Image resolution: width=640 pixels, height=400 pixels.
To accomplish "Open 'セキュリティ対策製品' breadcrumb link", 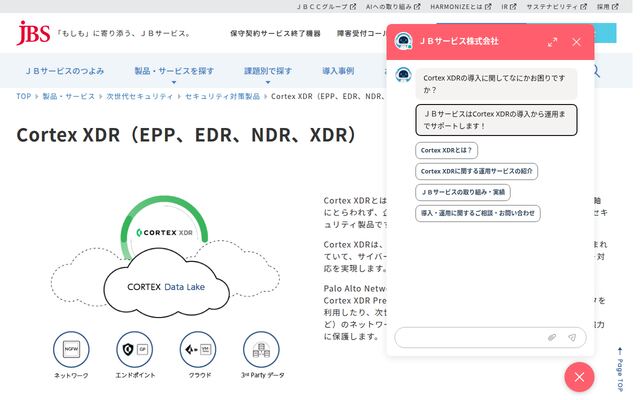I will click(x=222, y=96).
